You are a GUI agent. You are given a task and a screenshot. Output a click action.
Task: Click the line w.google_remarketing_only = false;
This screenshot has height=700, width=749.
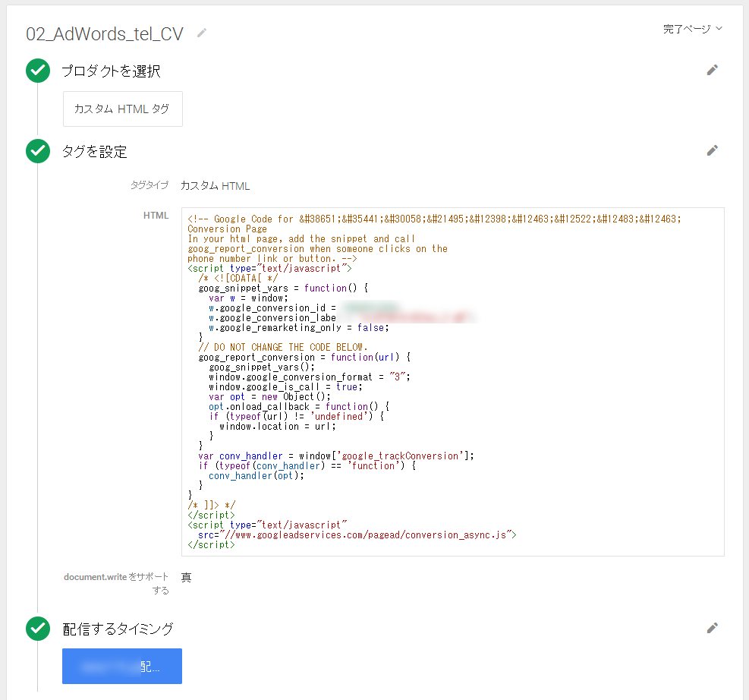coord(299,328)
